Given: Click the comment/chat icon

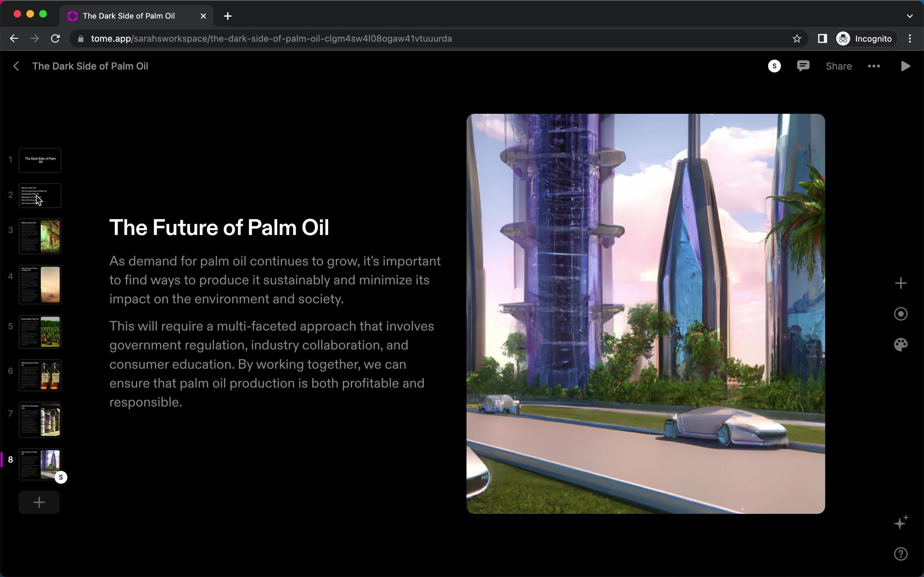Looking at the screenshot, I should 803,66.
